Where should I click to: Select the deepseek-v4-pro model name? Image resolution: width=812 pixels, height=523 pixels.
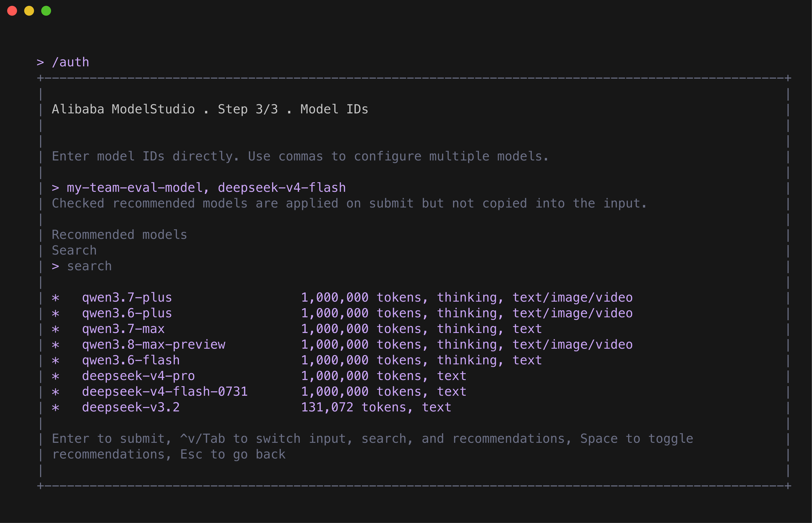(x=138, y=376)
